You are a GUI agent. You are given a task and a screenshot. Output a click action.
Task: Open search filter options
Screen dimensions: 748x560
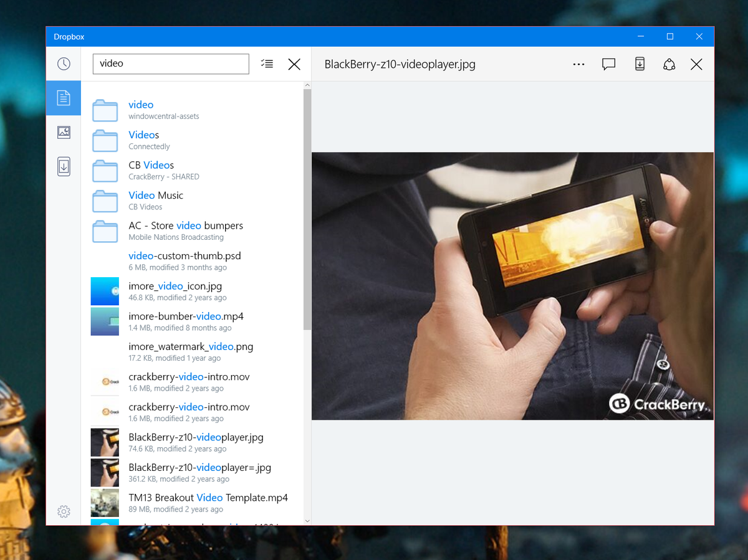267,64
